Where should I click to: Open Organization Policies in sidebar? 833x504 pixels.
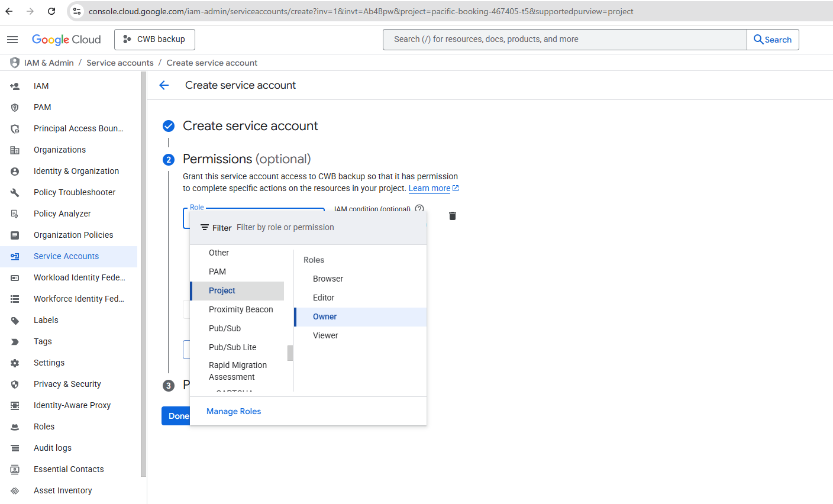[69, 235]
